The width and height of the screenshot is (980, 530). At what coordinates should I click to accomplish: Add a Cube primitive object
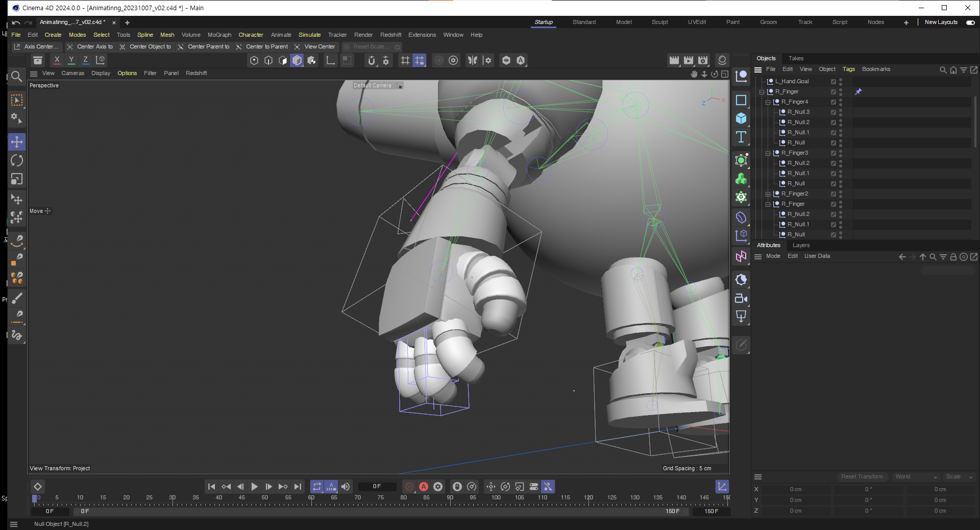point(741,118)
